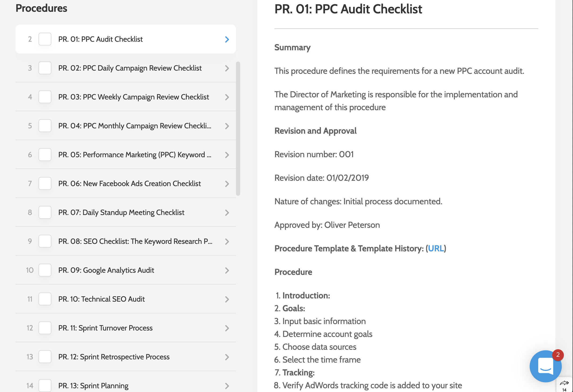The height and width of the screenshot is (392, 573).
Task: Open the chat messenger bubble icon
Action: (545, 366)
